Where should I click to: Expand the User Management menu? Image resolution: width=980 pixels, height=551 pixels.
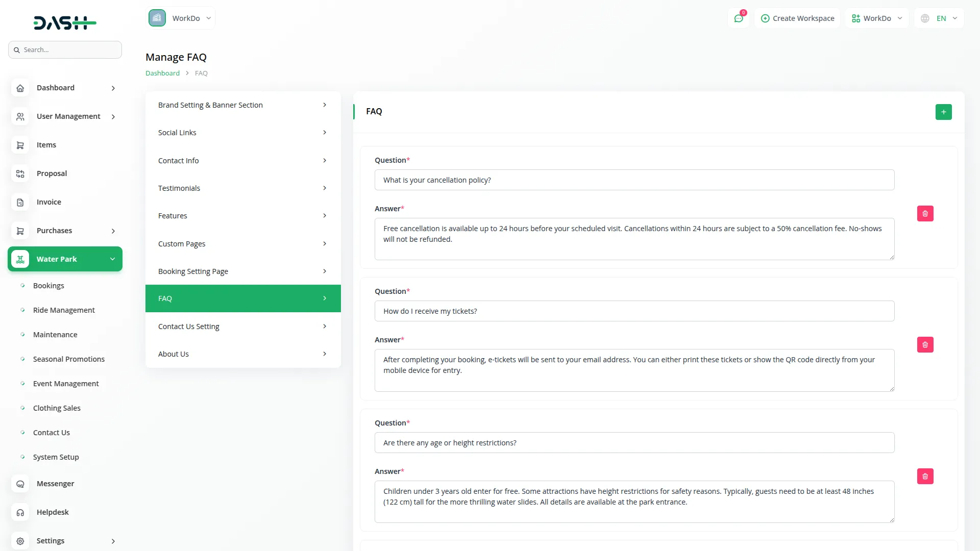[x=68, y=116]
